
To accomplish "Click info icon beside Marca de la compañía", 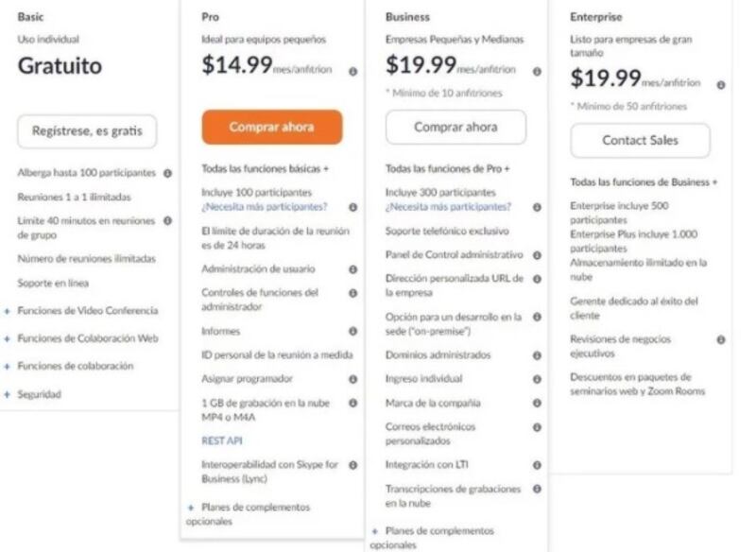I will pos(537,403).
